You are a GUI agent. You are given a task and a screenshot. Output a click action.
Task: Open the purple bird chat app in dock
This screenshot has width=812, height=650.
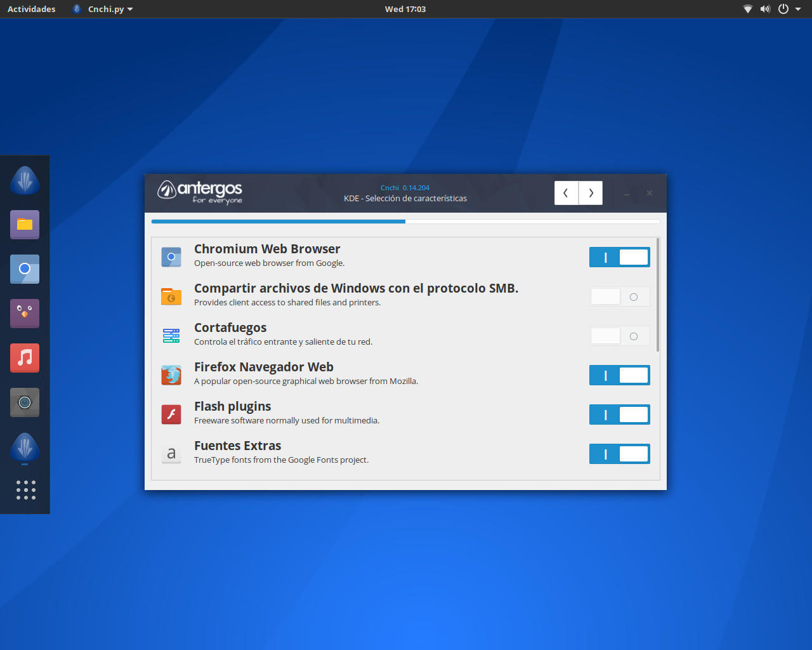[x=25, y=314]
